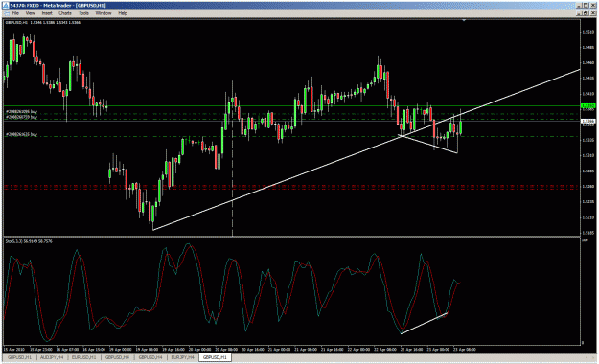
Task: Open the Tools menu
Action: click(83, 13)
